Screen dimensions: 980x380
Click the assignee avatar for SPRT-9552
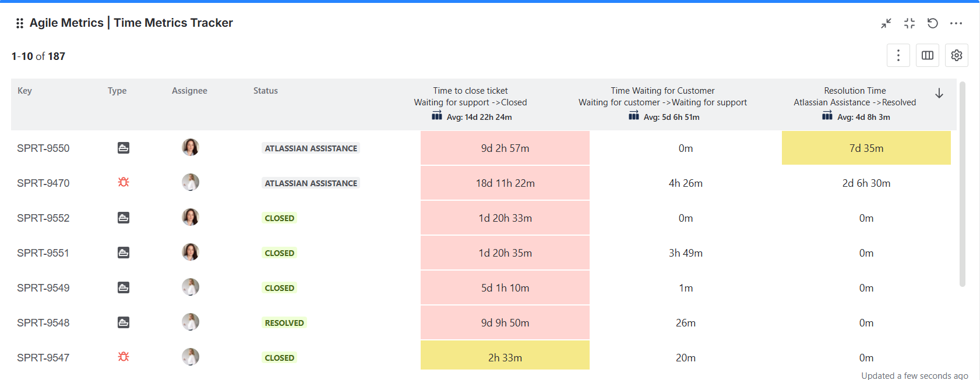[191, 217]
